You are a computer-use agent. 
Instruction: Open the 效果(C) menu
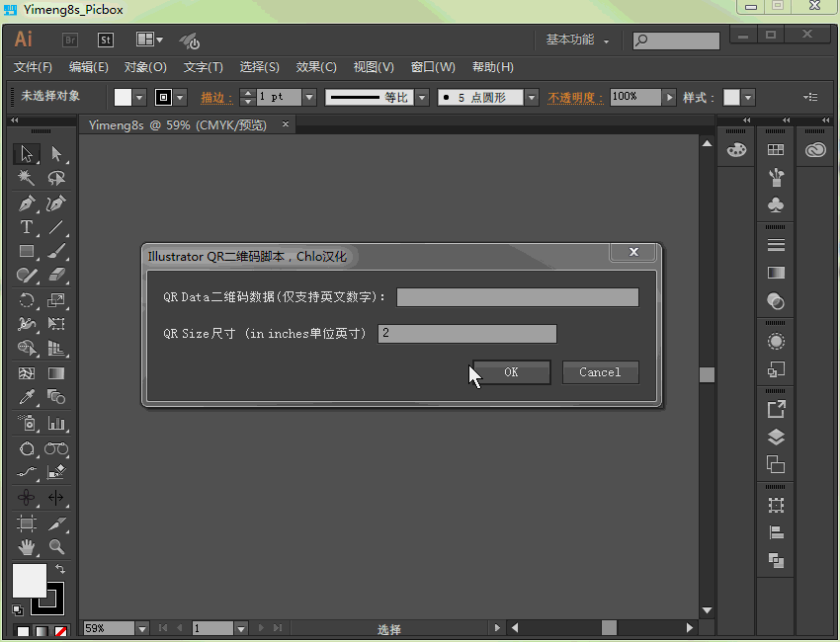coord(316,67)
